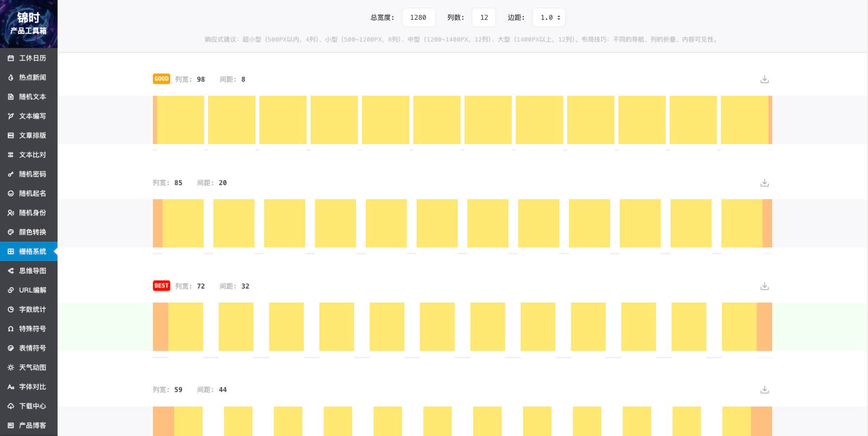Image resolution: width=868 pixels, height=436 pixels.
Task: Click the 锦时 产品工具箱 logo
Action: pos(29,24)
